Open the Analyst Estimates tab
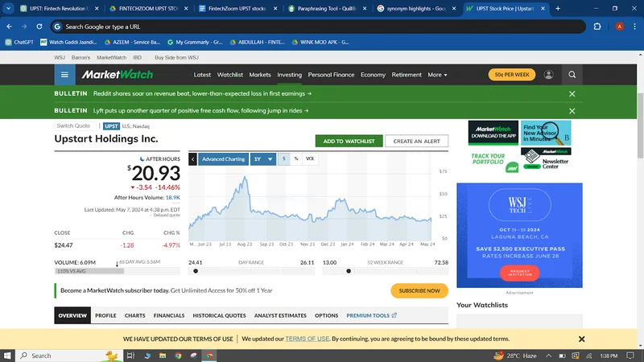The image size is (644, 362). [280, 315]
